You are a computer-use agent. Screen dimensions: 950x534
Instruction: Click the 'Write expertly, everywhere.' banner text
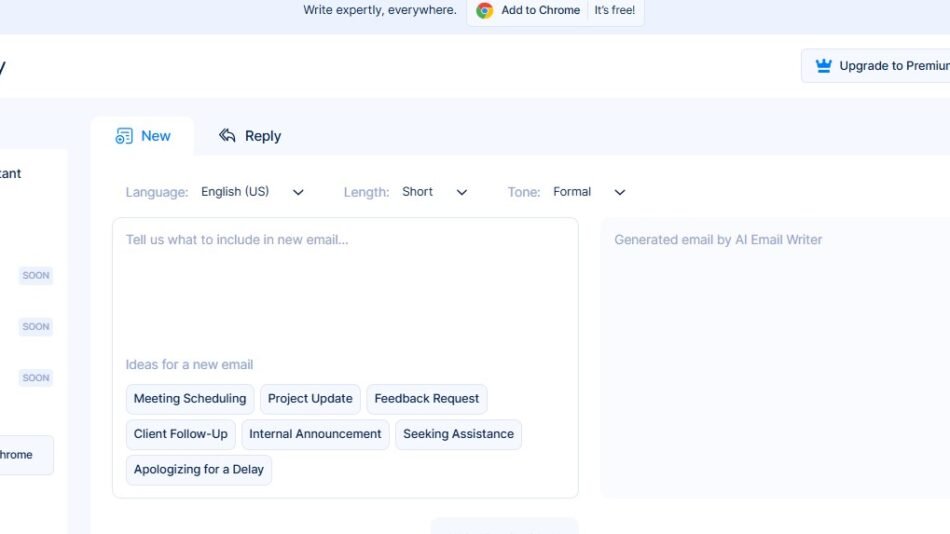coord(380,10)
